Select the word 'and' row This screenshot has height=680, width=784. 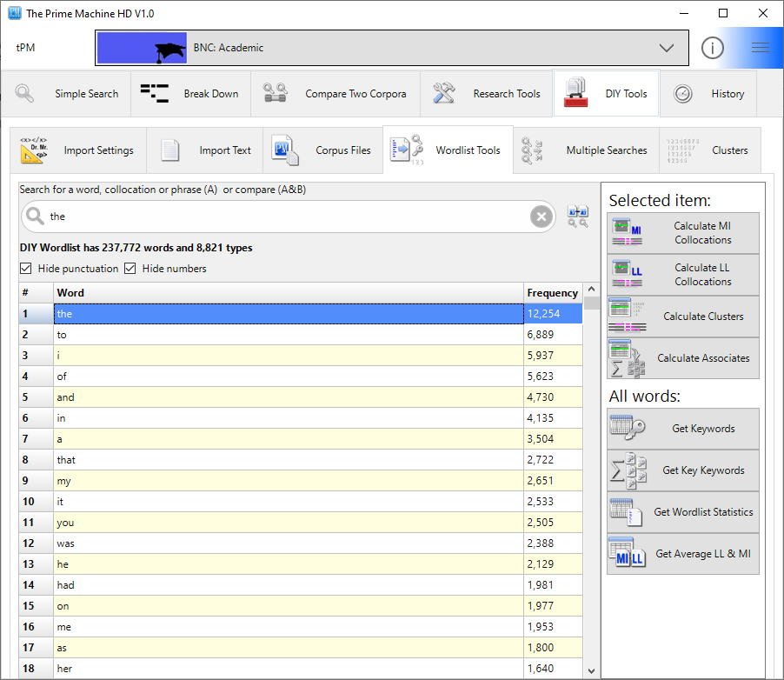[301, 397]
